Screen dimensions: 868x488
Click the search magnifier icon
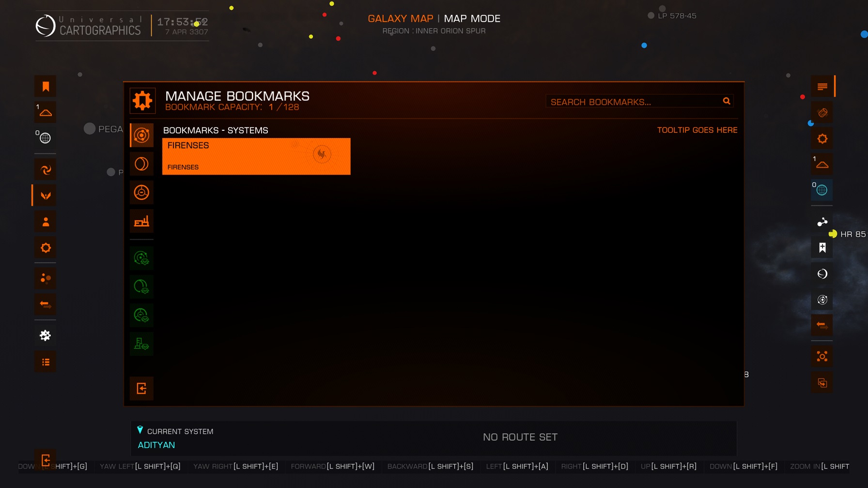click(x=727, y=101)
